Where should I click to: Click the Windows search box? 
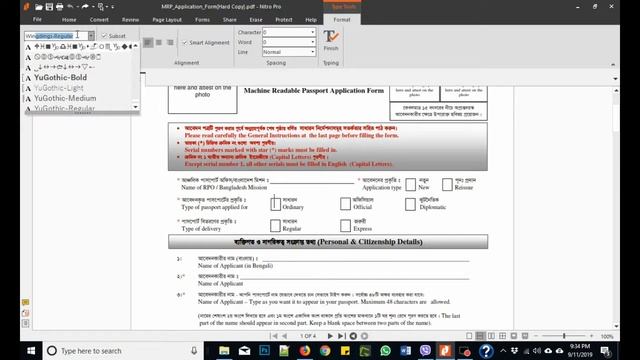(x=124, y=351)
